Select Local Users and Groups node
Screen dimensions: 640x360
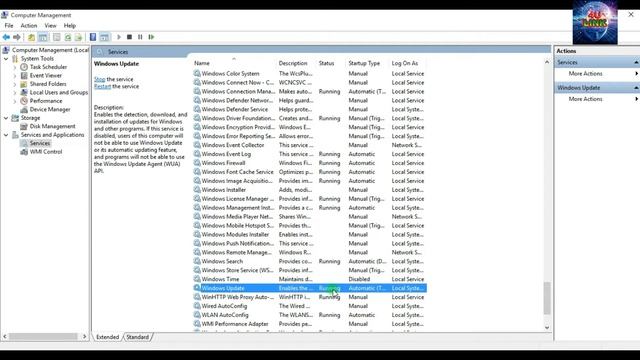[x=58, y=92]
